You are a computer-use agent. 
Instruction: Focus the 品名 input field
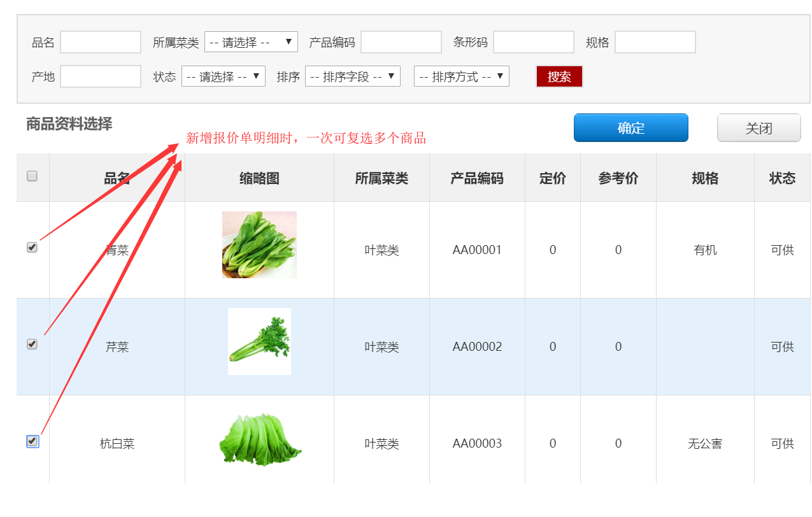pyautogui.click(x=101, y=42)
